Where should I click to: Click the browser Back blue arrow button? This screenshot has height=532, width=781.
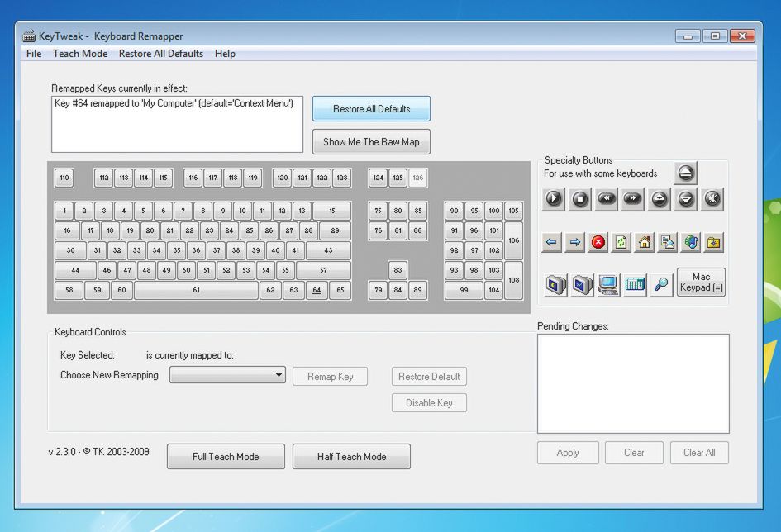551,242
